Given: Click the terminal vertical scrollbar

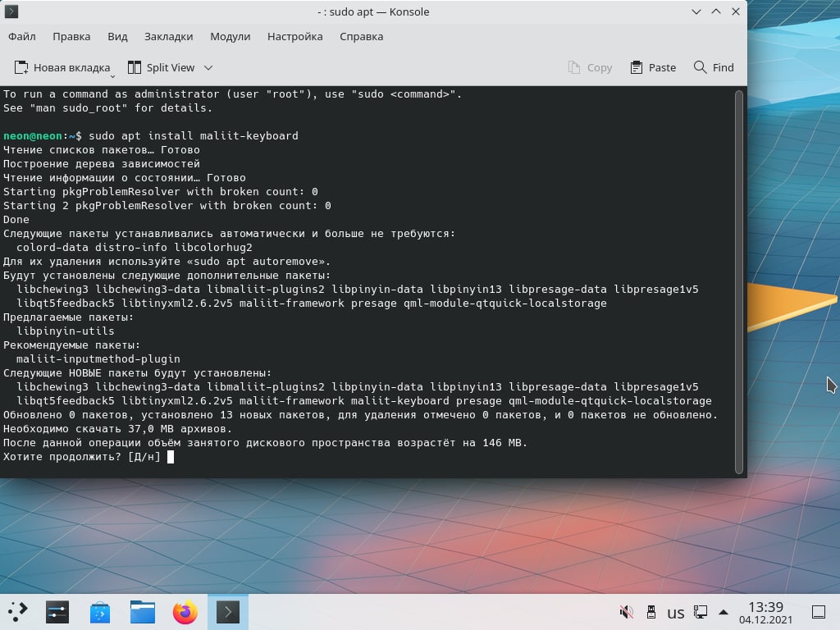Looking at the screenshot, I should 739,282.
